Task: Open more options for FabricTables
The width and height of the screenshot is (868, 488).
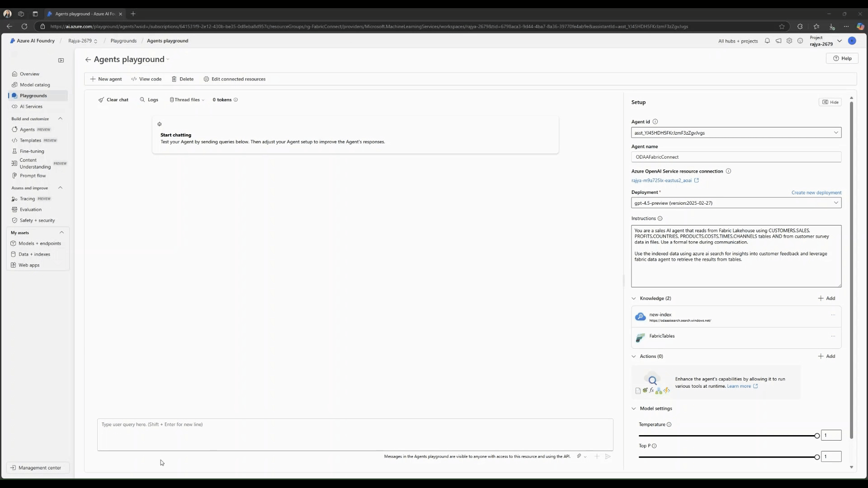Action: (x=833, y=336)
